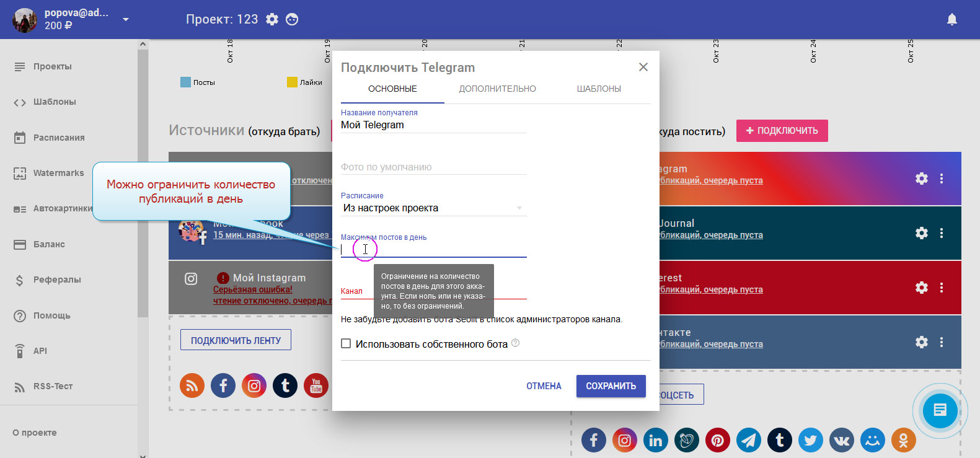Screen dimensions: 980x458
Task: Toggle the Лайки legend series in chart
Action: point(304,82)
